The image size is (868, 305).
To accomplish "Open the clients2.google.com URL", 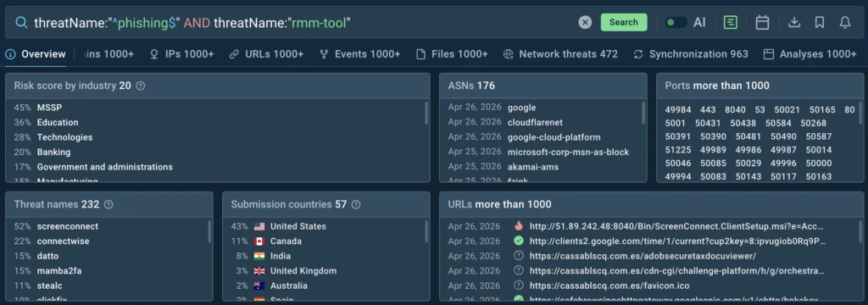I will point(677,241).
